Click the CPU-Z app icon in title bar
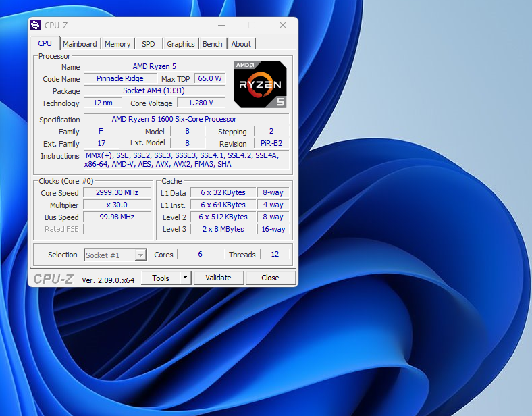This screenshot has width=532, height=416. click(36, 26)
